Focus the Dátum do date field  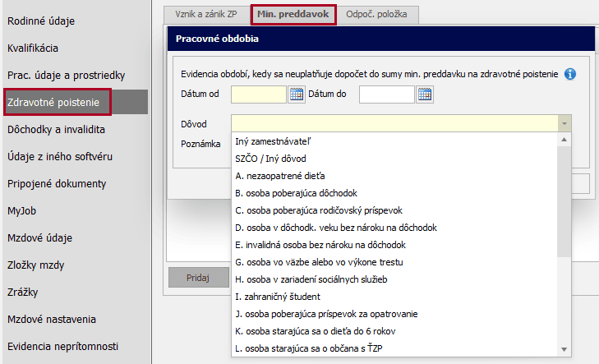[x=386, y=94]
